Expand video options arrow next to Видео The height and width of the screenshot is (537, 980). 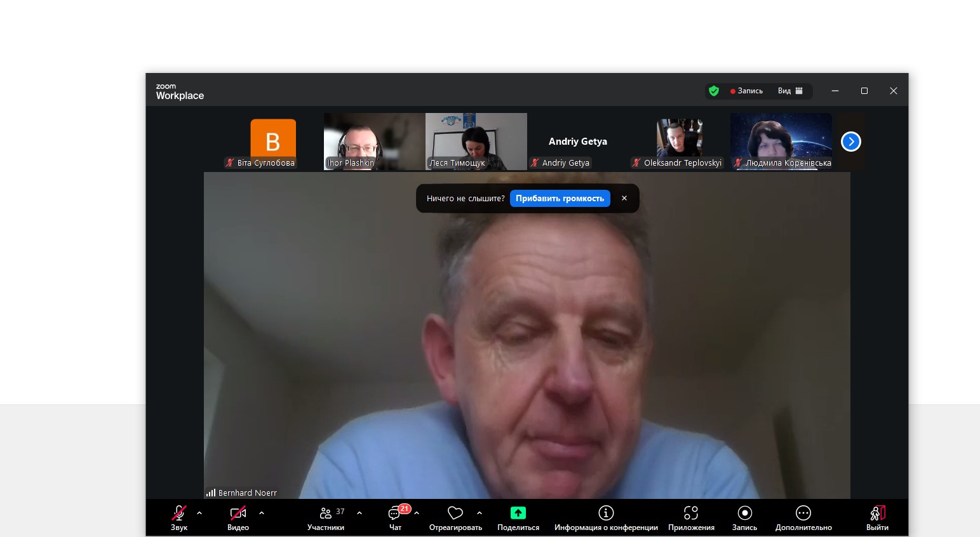[x=262, y=513]
